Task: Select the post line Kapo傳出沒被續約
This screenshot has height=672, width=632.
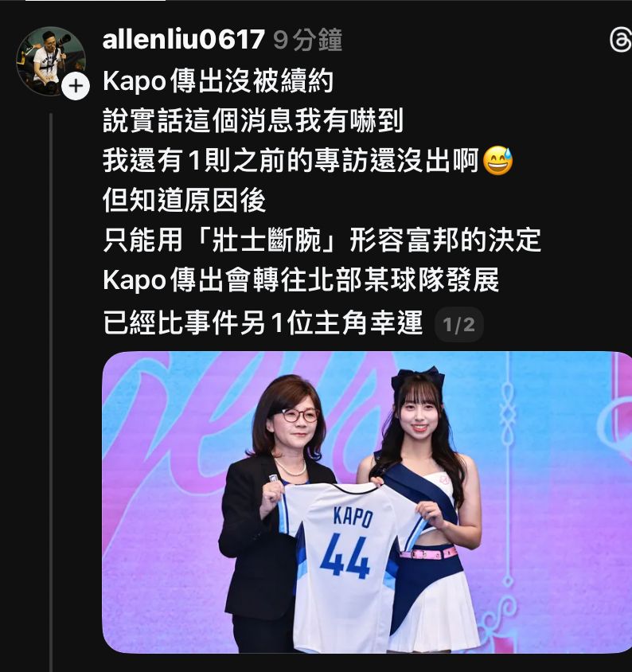Action: coord(217,80)
